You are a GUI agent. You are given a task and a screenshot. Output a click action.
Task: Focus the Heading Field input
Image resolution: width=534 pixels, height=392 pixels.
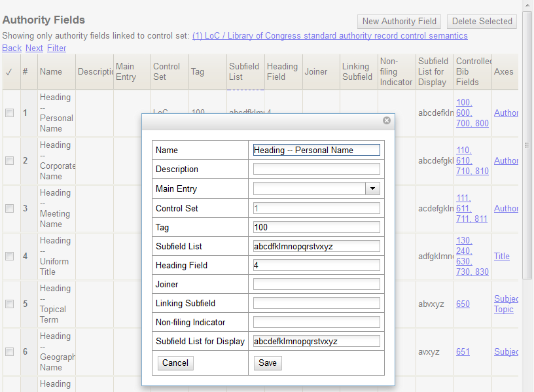click(317, 265)
